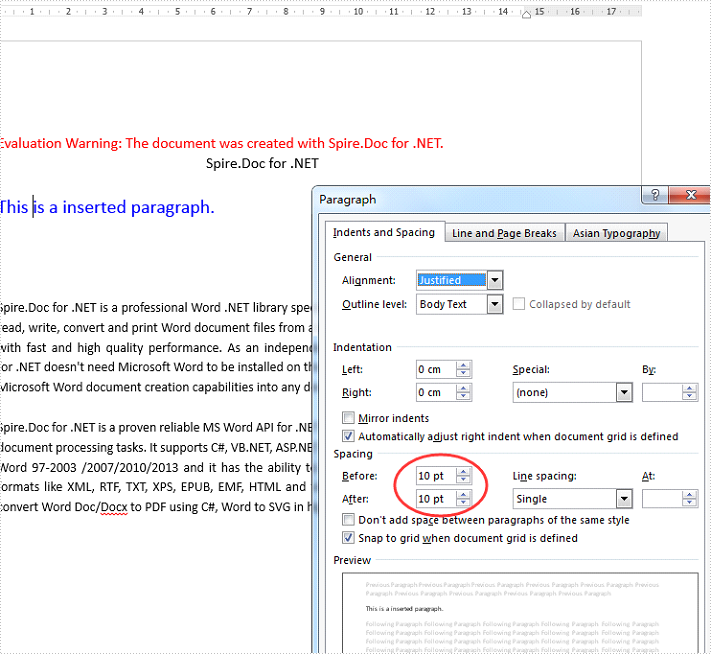
Task: Click the Spacing After spinner arrows
Action: tap(463, 498)
